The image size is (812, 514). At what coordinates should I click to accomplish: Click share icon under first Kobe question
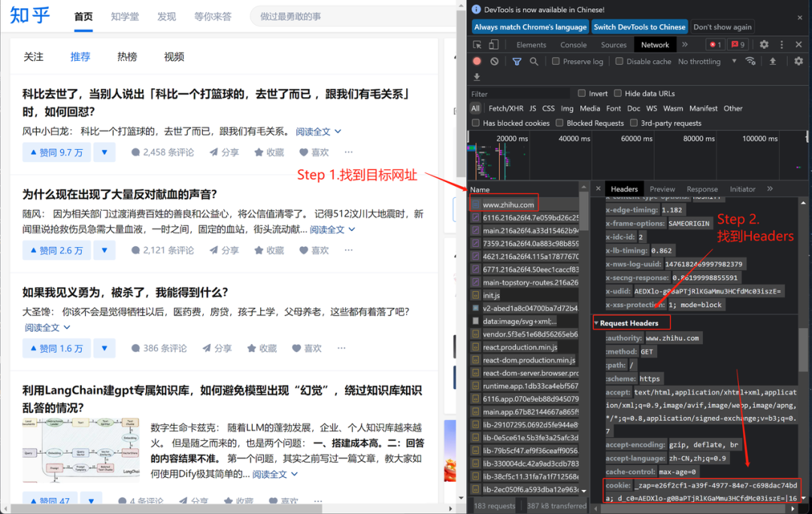pos(224,152)
